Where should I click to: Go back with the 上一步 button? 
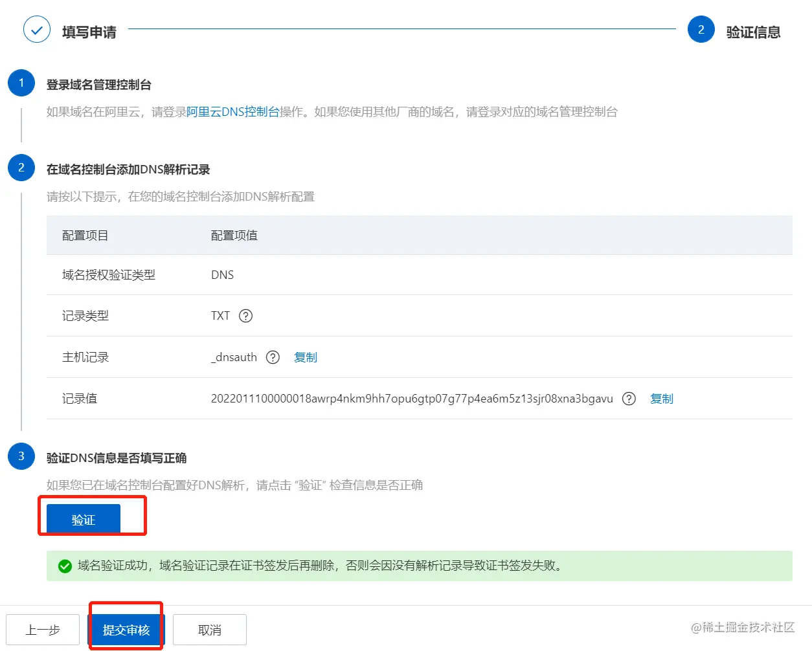pos(43,630)
